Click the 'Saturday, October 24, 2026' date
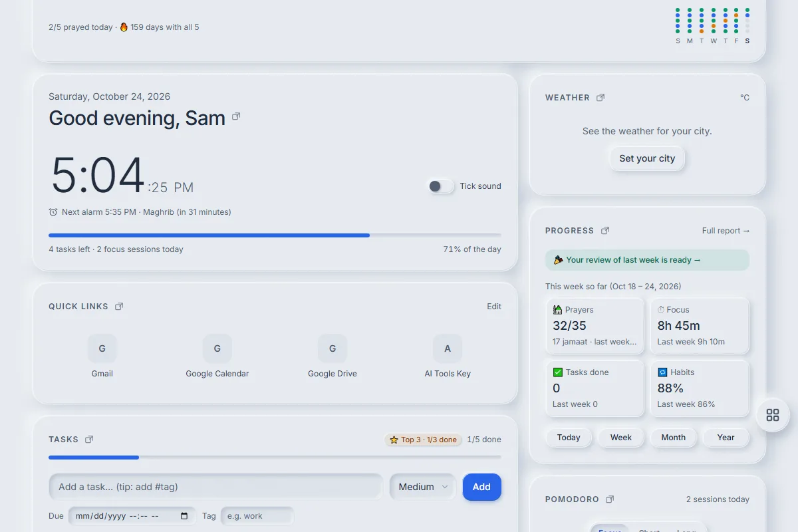 coord(110,96)
